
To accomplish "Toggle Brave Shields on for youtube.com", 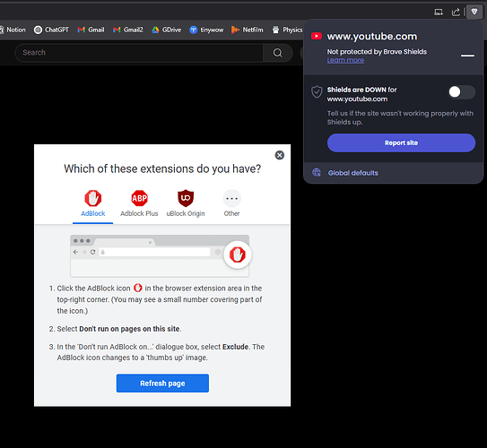I will (462, 91).
